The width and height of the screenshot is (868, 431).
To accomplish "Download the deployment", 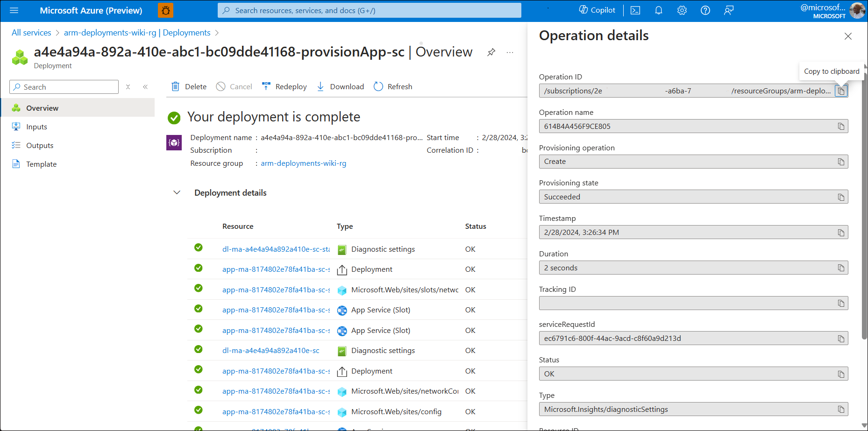I will (340, 86).
